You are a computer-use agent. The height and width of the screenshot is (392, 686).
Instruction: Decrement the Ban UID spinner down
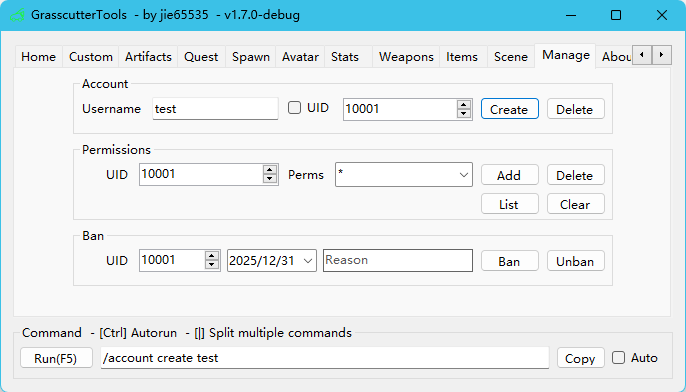point(212,264)
